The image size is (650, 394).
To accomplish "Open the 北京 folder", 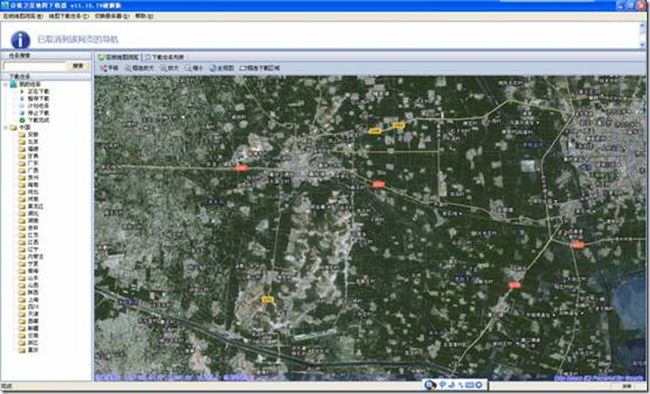I will tap(29, 141).
